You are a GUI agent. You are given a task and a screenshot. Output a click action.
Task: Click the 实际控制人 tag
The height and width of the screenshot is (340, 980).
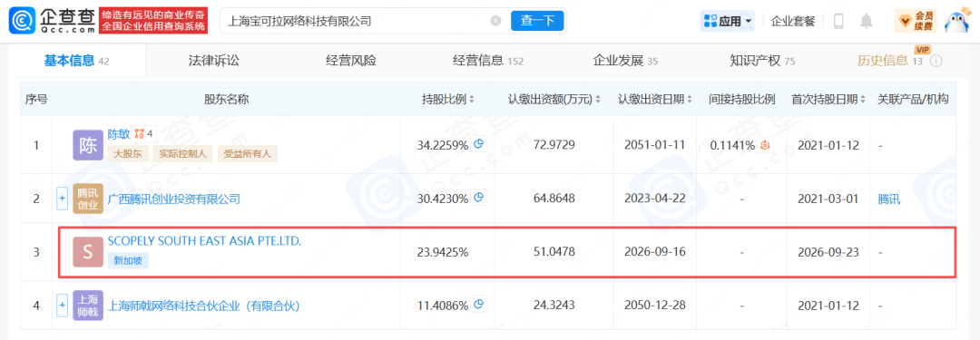pos(181,153)
